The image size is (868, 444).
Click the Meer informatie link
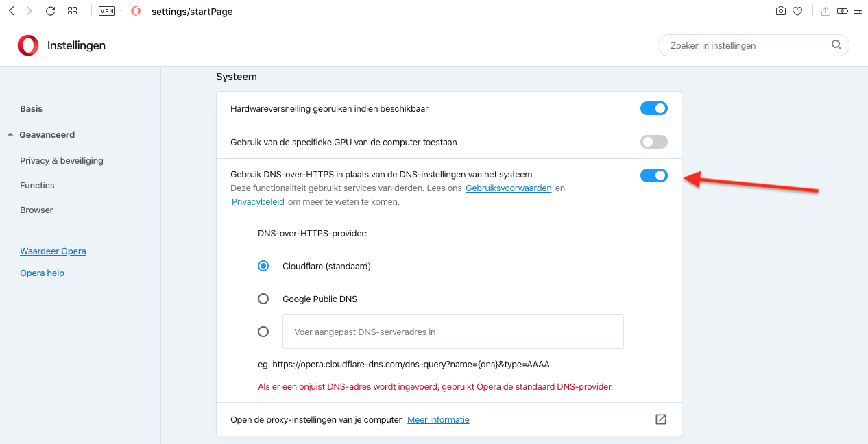coord(438,419)
